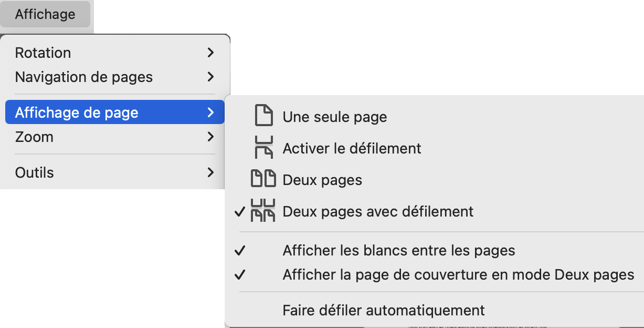
Task: Open the Outils submenu chevron
Action: tap(210, 172)
